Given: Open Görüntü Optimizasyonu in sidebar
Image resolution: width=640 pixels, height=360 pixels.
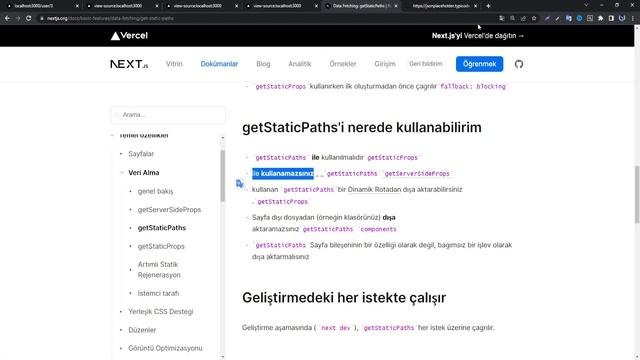Looking at the screenshot, I should 165,349.
